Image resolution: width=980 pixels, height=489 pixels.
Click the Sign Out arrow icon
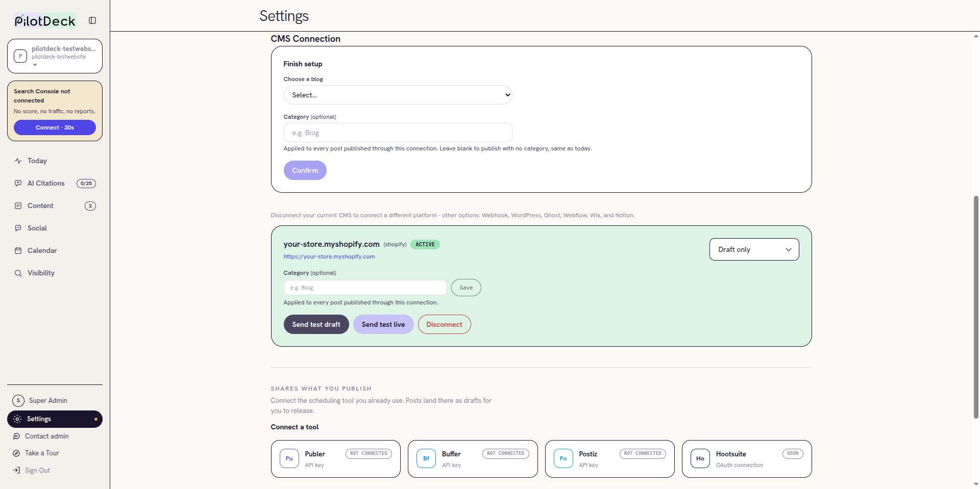click(x=16, y=470)
